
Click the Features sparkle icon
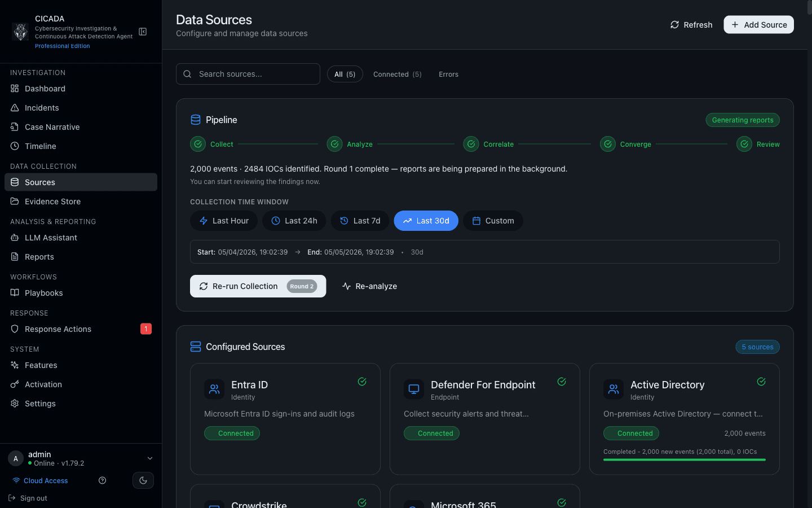[15, 365]
